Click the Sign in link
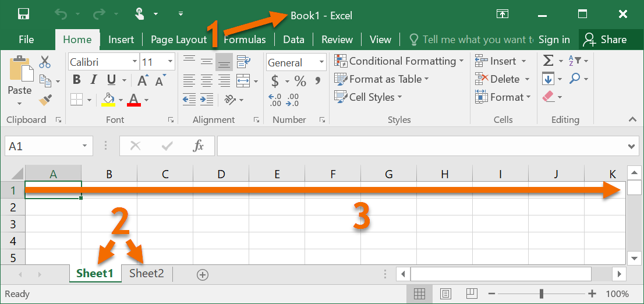The width and height of the screenshot is (644, 304). click(554, 40)
